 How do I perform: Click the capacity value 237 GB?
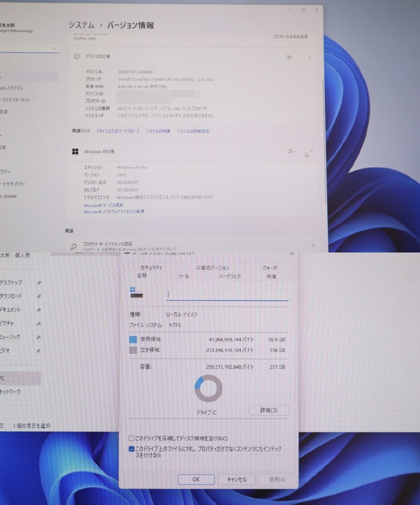click(277, 367)
